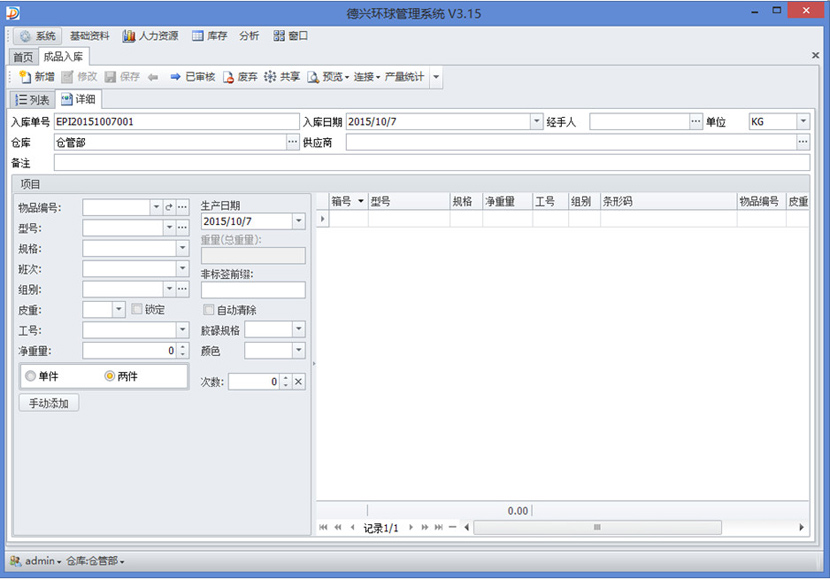Click the grid scrollbar right arrow
830x580 pixels.
(801, 527)
